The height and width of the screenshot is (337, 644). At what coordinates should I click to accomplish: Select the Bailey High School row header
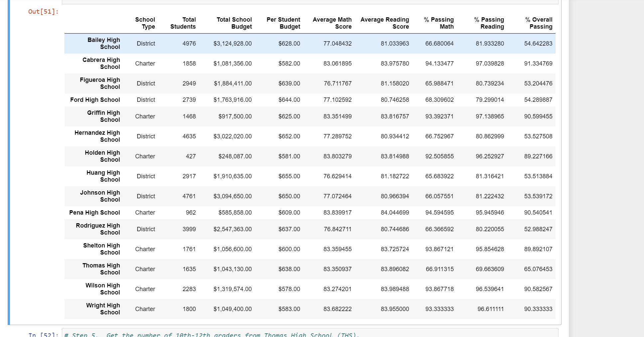click(103, 43)
